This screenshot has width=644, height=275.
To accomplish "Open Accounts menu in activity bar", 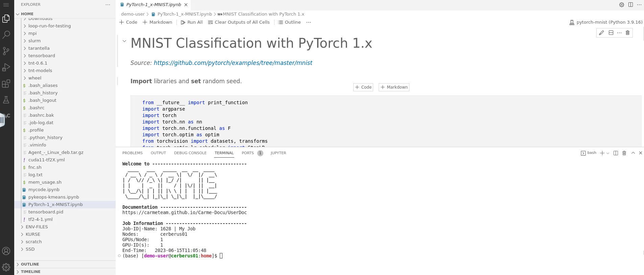I will 6,251.
